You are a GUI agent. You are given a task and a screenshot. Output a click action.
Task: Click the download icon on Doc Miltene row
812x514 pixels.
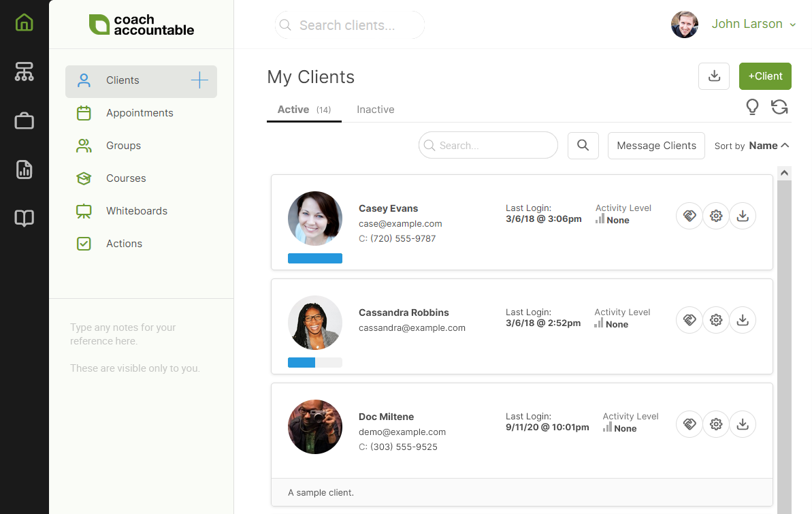tap(743, 423)
